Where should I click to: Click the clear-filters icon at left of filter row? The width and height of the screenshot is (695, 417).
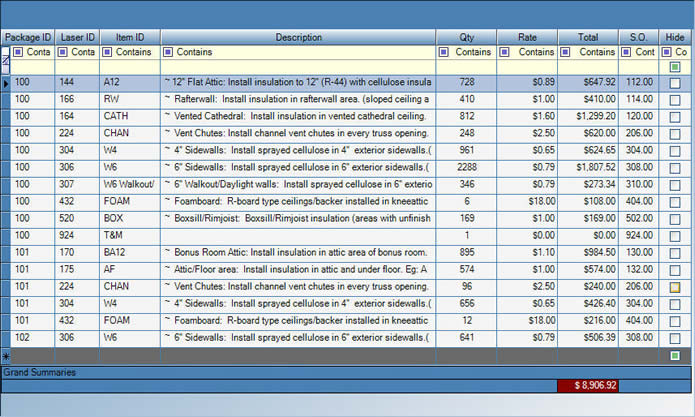coord(5,60)
